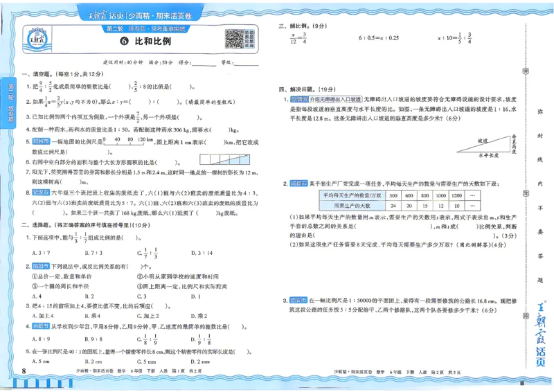The width and height of the screenshot is (554, 392).
Task: Click the round 王朝霞 logo badge
Action: click(x=37, y=39)
